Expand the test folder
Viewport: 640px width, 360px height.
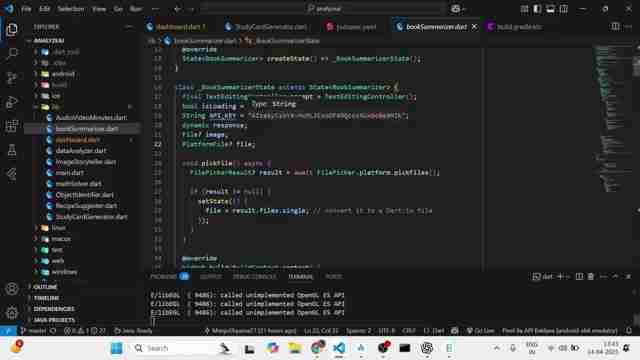click(x=57, y=250)
